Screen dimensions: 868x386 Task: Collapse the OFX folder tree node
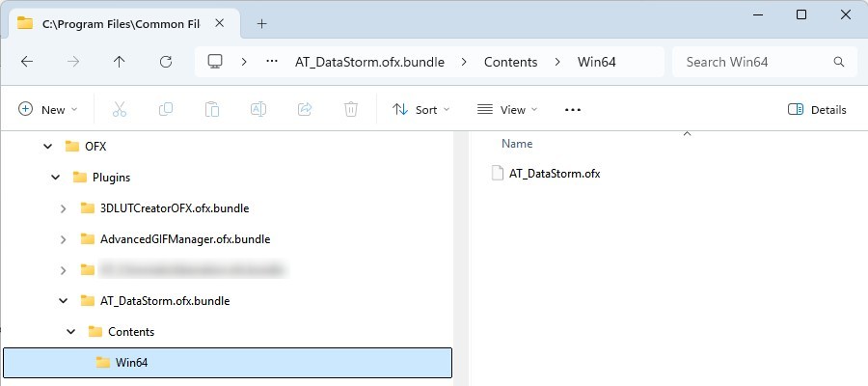click(48, 147)
